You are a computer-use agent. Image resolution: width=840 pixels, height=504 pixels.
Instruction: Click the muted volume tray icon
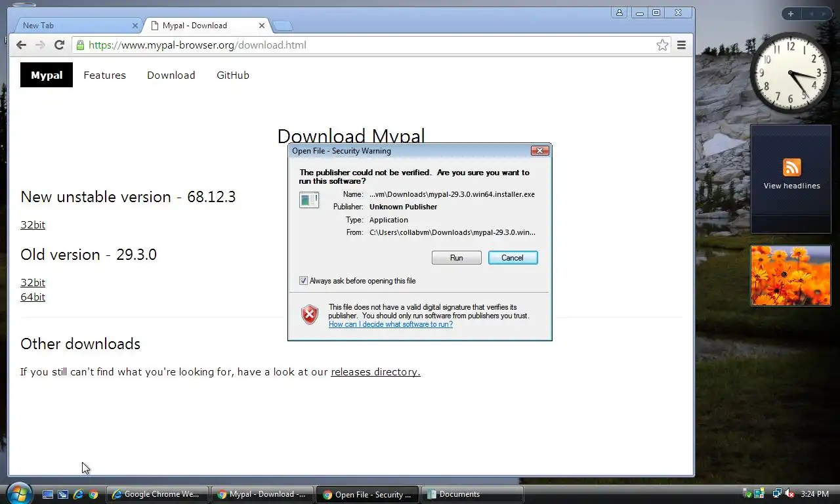pyautogui.click(x=789, y=493)
